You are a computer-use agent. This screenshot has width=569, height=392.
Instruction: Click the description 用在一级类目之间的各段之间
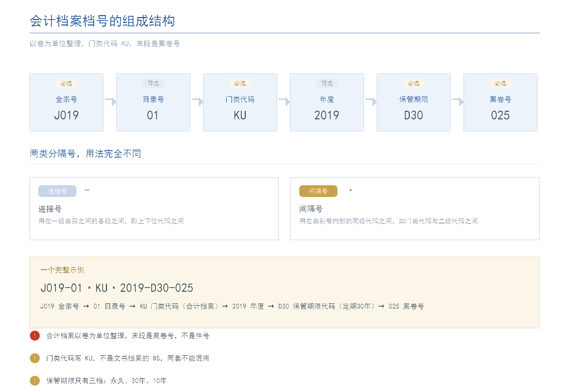pos(111,221)
